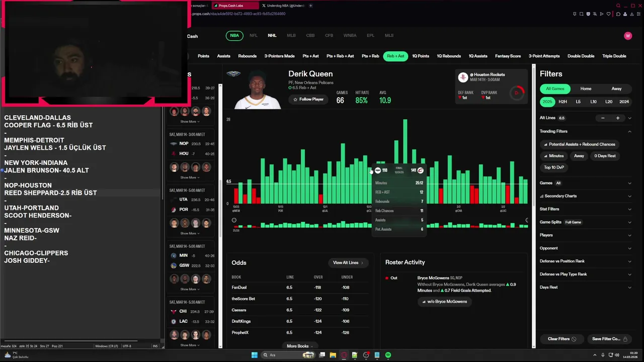Image resolution: width=644 pixels, height=362 pixels.
Task: Toggle the Top 10 DvP trending filter
Action: coord(554,167)
